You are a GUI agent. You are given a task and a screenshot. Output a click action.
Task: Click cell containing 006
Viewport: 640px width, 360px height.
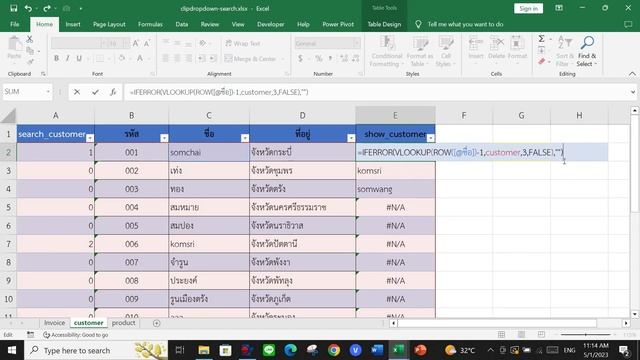[131, 244]
